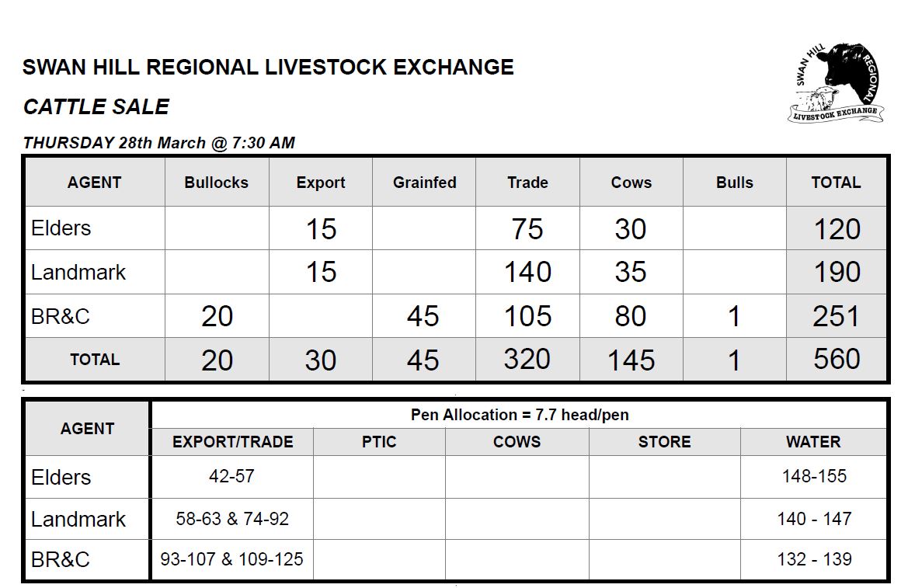
Task: Click the Trade column header
Action: pos(527,183)
